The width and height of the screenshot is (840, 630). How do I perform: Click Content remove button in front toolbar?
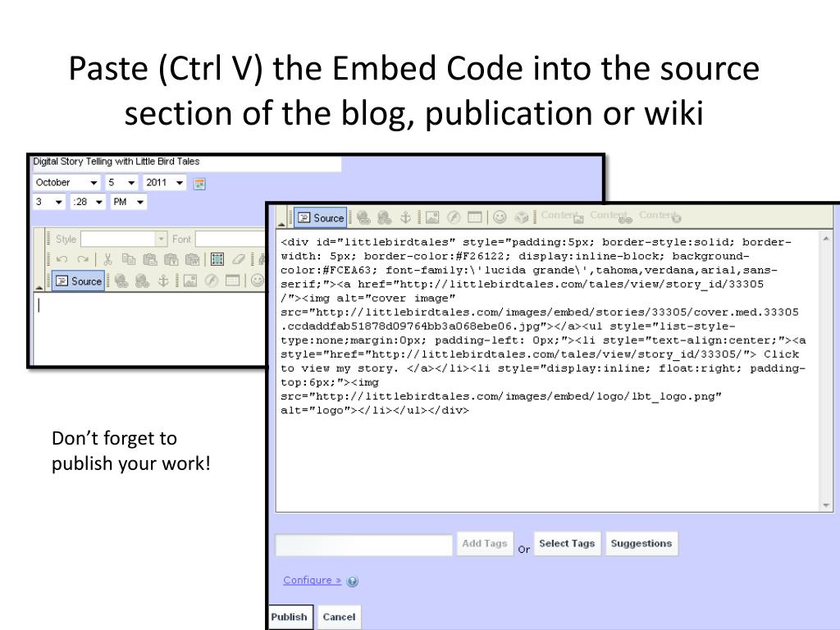click(660, 216)
